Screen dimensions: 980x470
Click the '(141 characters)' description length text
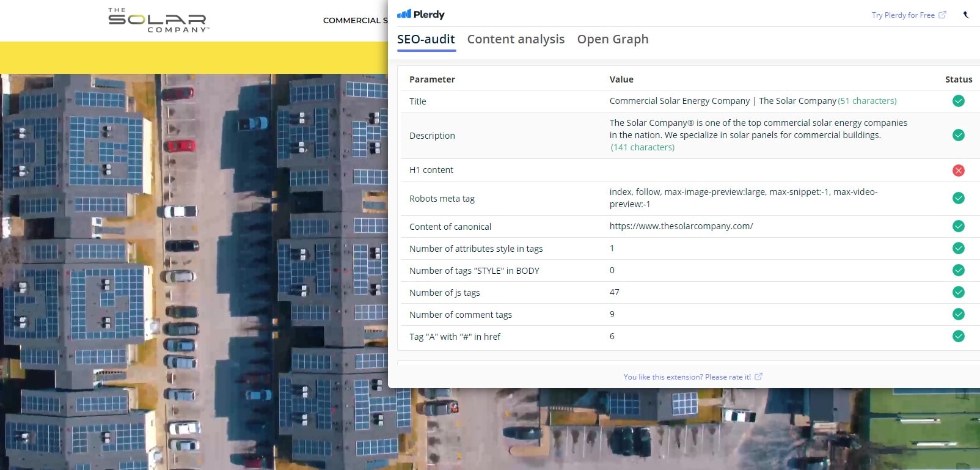643,147
